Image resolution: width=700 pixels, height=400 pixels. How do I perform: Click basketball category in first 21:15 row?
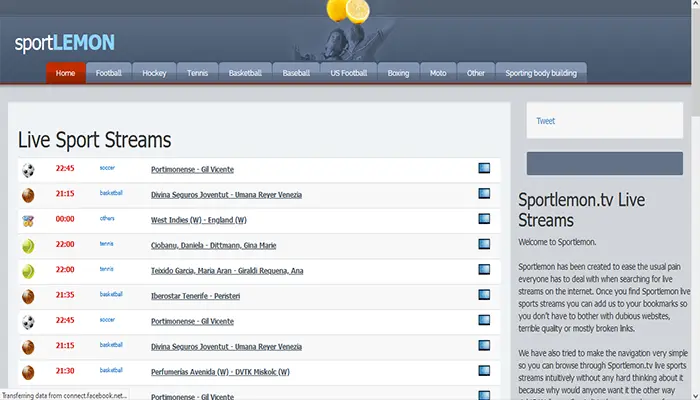pos(111,193)
